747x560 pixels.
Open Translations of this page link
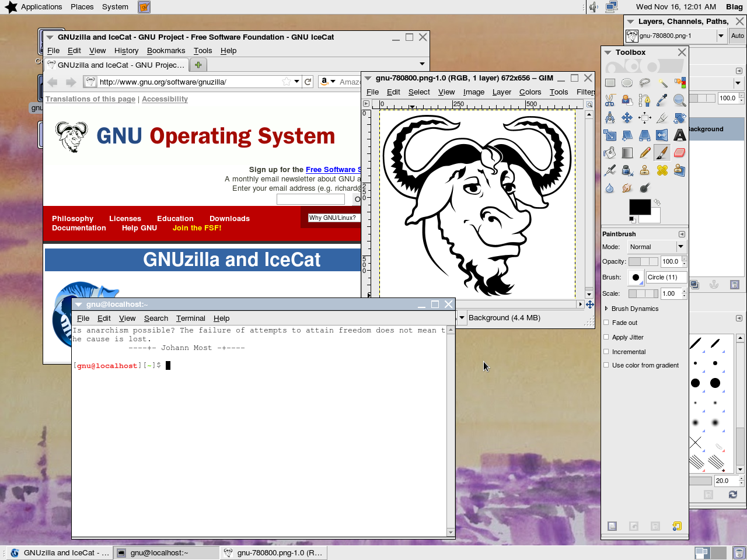click(90, 99)
